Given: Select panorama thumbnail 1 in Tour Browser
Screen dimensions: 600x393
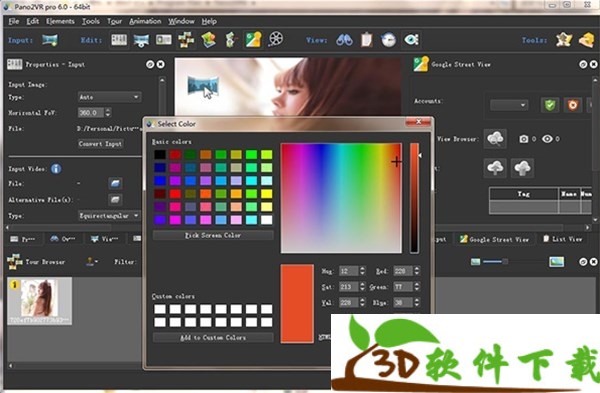Looking at the screenshot, I should [x=39, y=301].
